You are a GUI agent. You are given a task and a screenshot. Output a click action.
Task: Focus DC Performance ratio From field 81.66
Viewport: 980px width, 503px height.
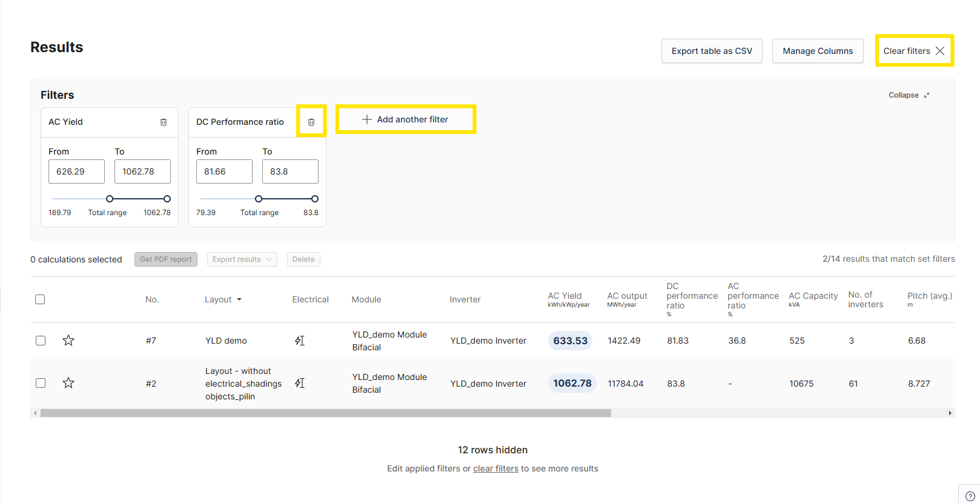224,172
